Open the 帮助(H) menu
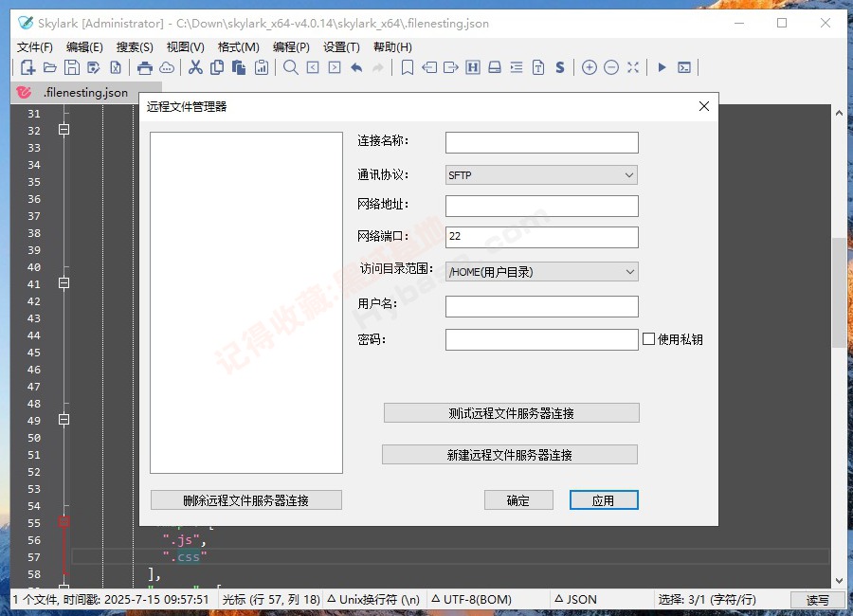 pos(392,47)
